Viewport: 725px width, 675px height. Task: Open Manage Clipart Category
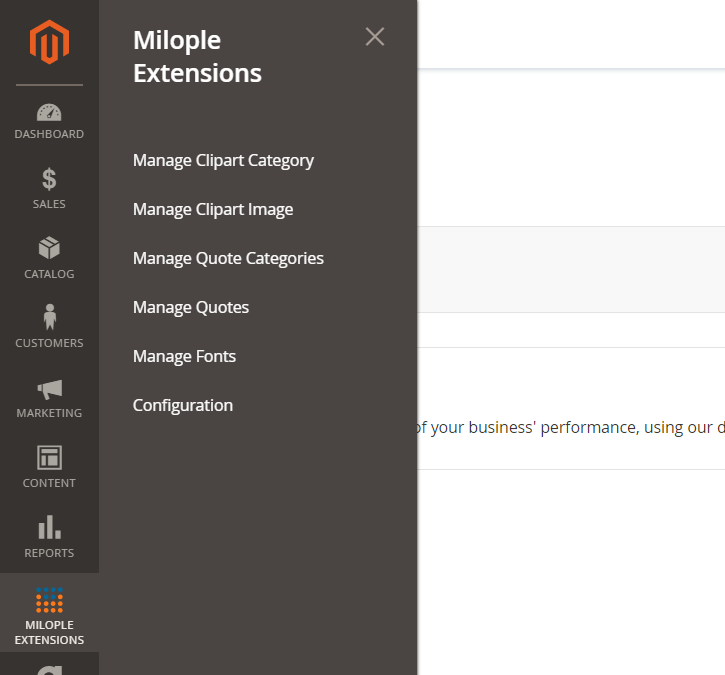223,160
